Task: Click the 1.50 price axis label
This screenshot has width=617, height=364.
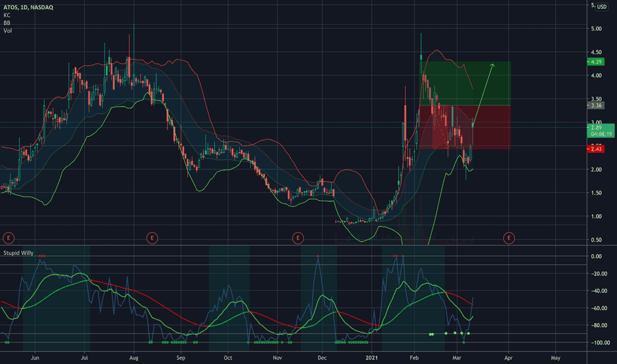Action: coord(596,193)
